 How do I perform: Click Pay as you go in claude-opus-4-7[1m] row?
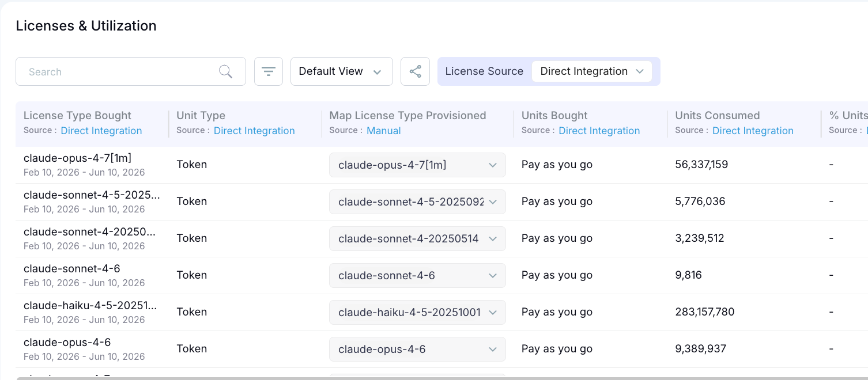point(557,165)
